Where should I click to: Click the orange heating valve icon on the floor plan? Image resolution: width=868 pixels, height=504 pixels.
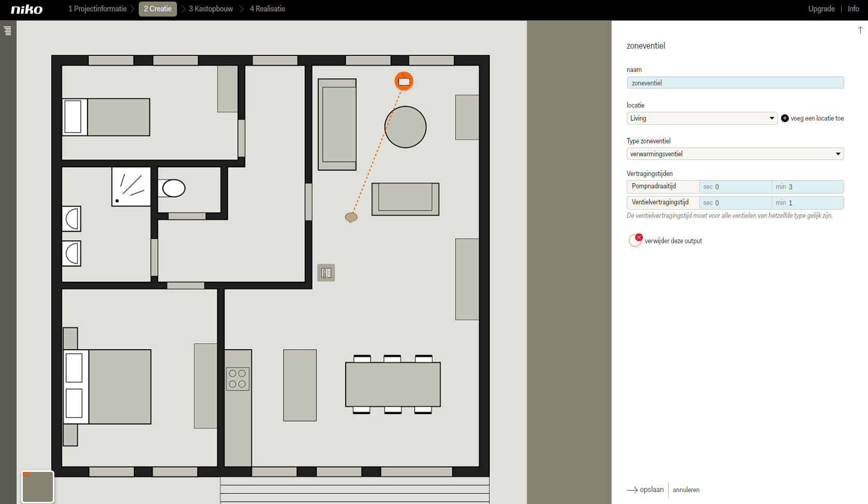(x=404, y=81)
